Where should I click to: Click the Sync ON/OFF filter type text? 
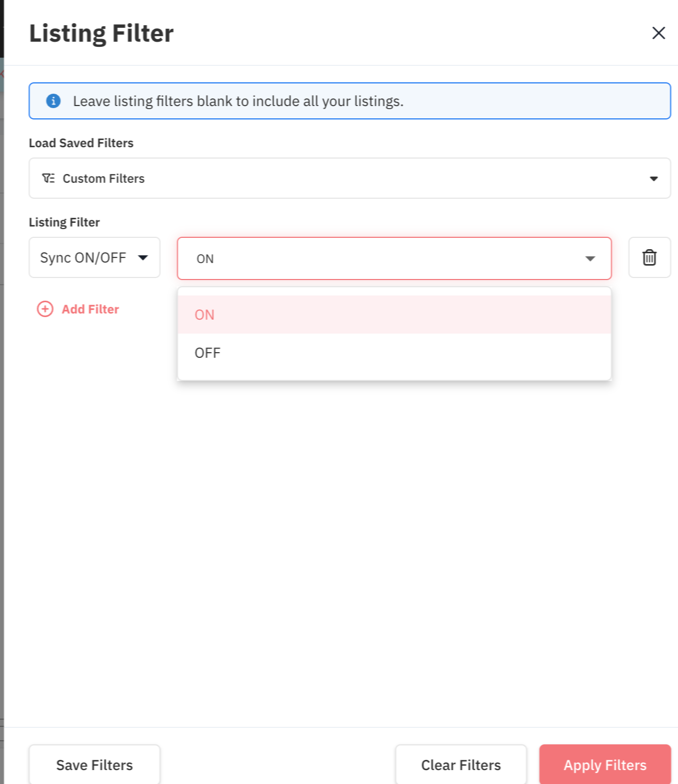point(83,257)
